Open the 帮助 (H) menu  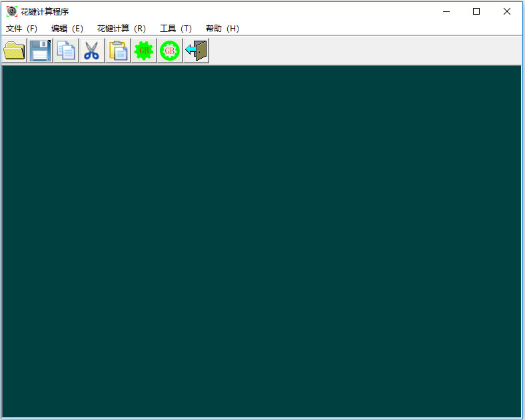coord(223,29)
